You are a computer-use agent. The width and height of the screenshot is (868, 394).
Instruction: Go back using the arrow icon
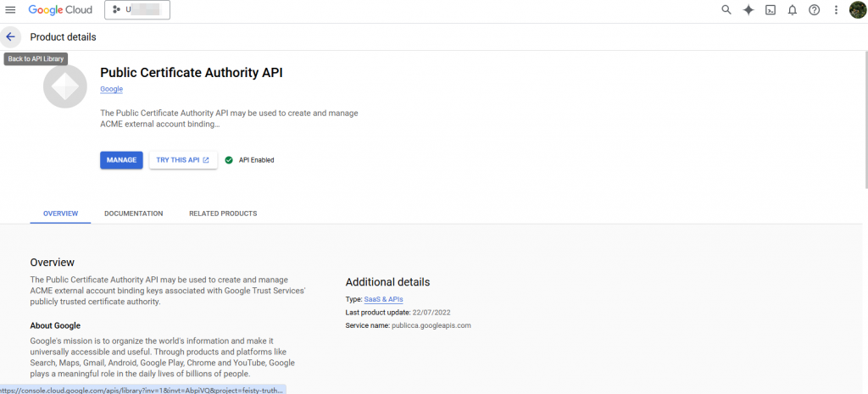(11, 37)
